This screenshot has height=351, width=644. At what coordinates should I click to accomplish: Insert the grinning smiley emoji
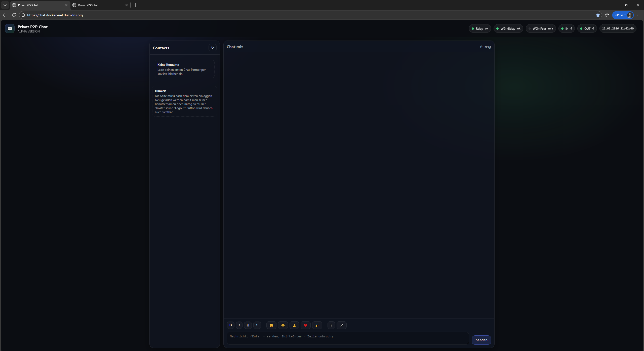click(x=271, y=325)
